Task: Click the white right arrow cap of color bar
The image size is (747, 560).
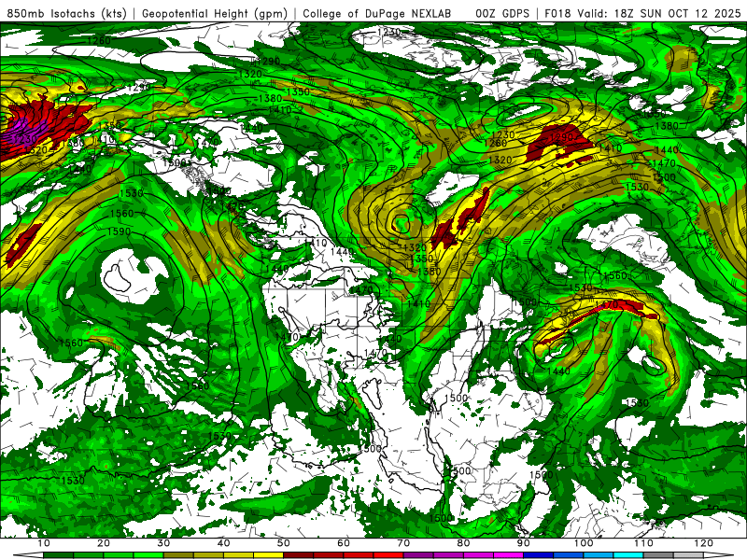Action: tap(718, 555)
